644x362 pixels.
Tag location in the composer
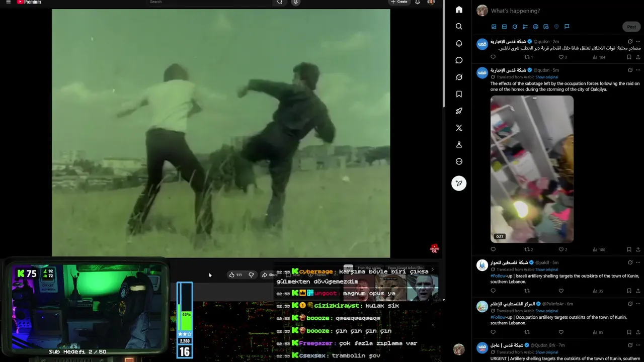point(556,27)
